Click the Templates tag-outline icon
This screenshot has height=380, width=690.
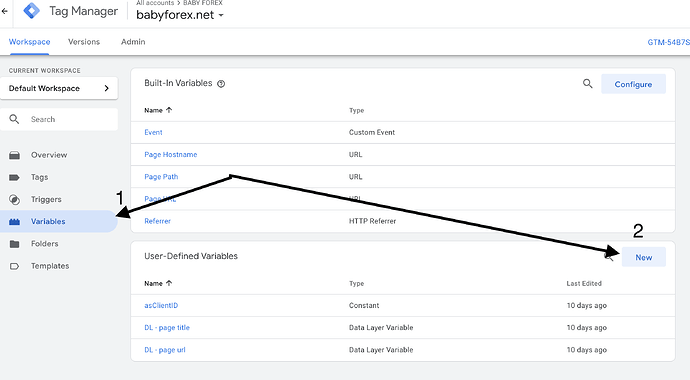coord(15,266)
